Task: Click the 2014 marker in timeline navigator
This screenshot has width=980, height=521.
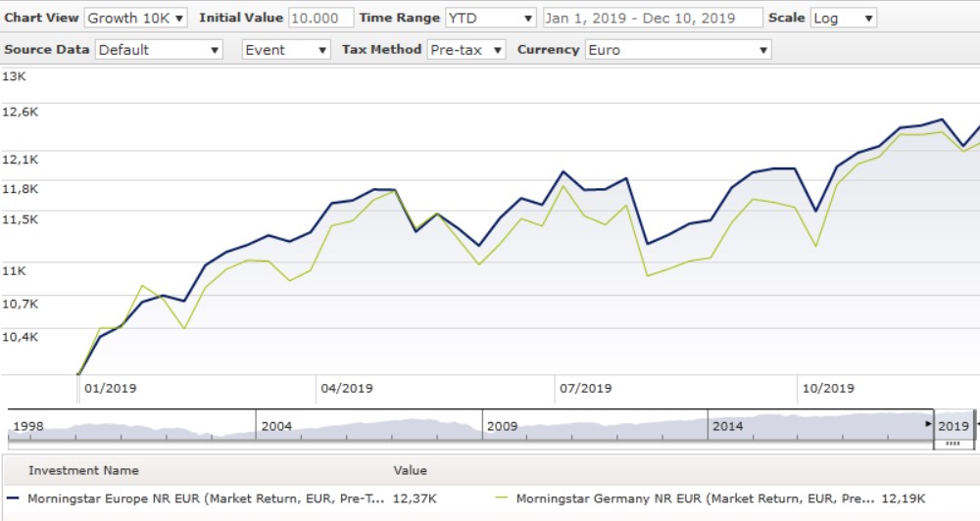Action: click(x=728, y=427)
